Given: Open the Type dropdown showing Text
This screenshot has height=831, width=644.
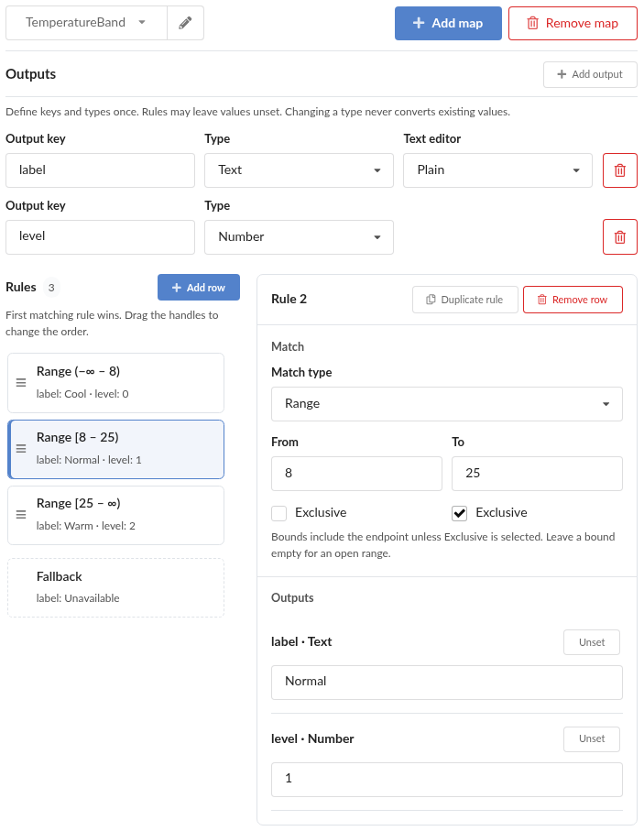Looking at the screenshot, I should pyautogui.click(x=299, y=170).
